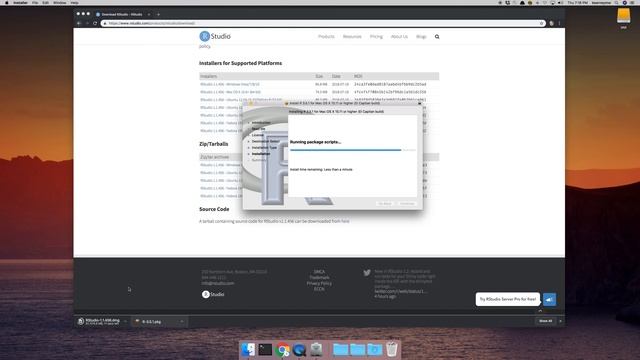The image size is (640, 360).
Task: Download RStudio Mac OS X 10.6+ installer
Action: (x=231, y=92)
